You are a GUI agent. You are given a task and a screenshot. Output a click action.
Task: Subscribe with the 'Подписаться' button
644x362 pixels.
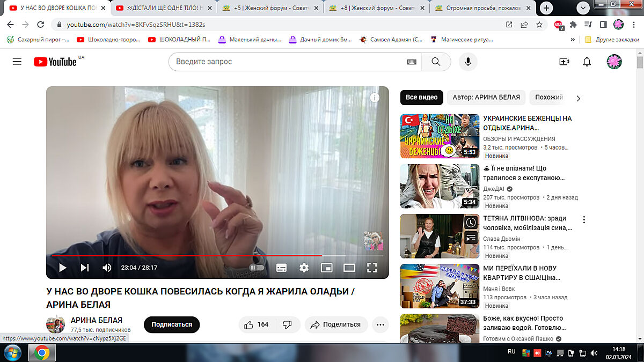(x=171, y=324)
